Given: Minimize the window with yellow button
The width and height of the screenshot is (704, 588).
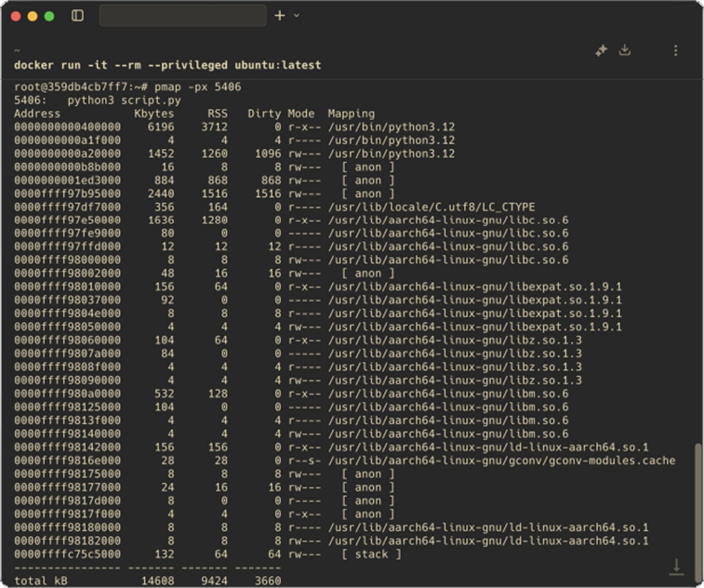Looking at the screenshot, I should click(x=33, y=16).
